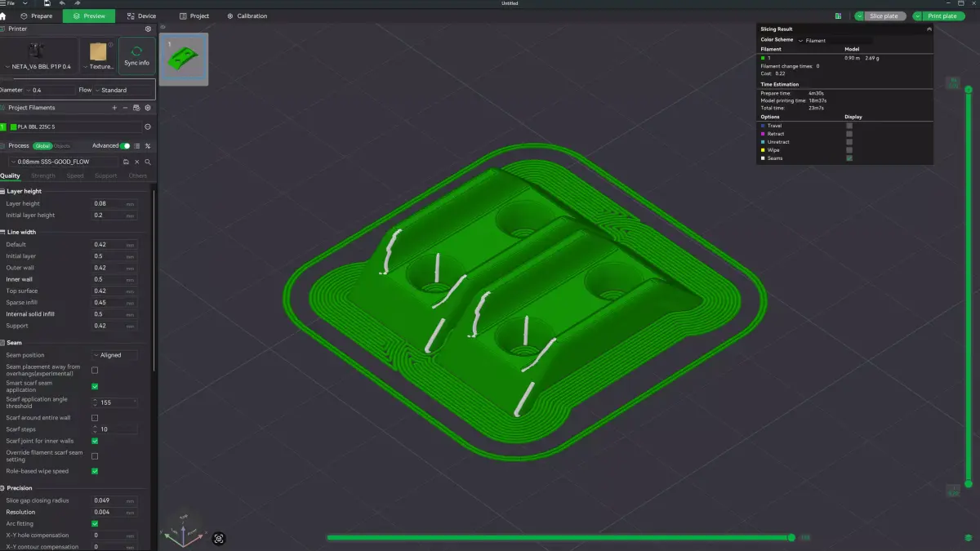This screenshot has width=980, height=551.
Task: Switch to Calibration tab
Action: tap(247, 16)
